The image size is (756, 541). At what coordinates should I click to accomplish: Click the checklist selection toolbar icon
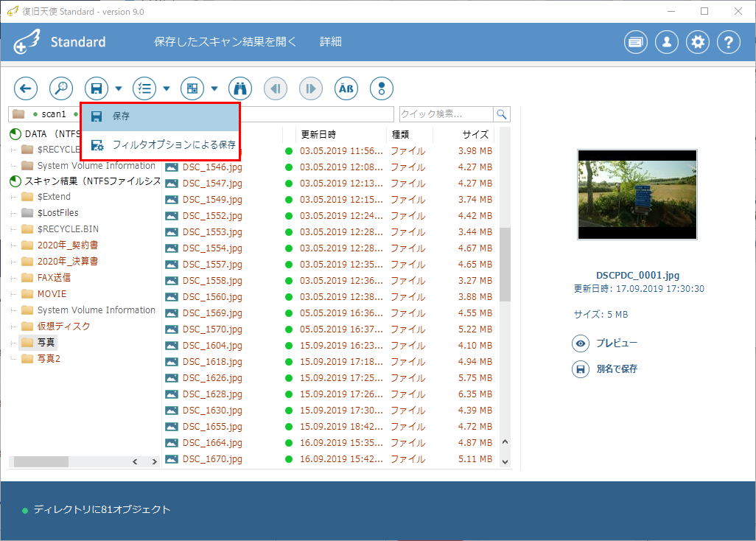pyautogui.click(x=144, y=88)
